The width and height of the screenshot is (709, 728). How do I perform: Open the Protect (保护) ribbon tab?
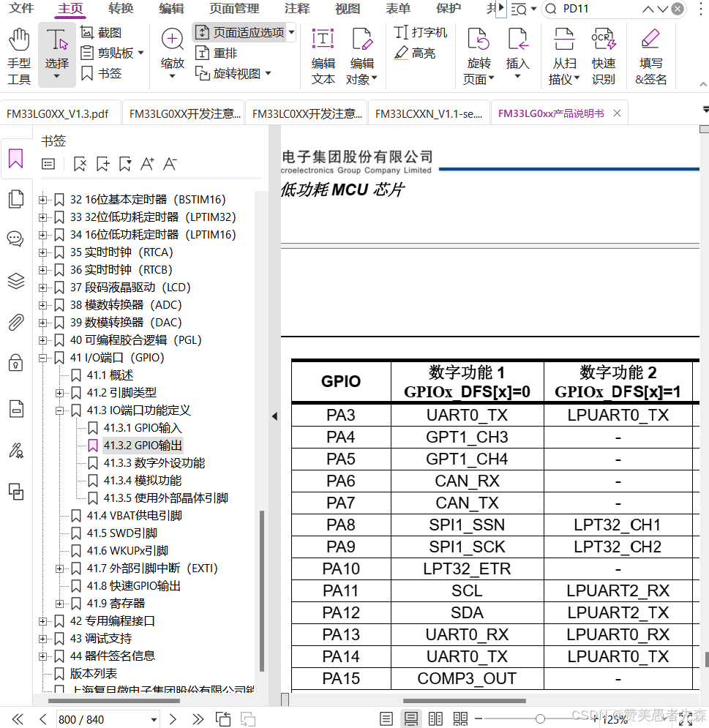point(448,8)
